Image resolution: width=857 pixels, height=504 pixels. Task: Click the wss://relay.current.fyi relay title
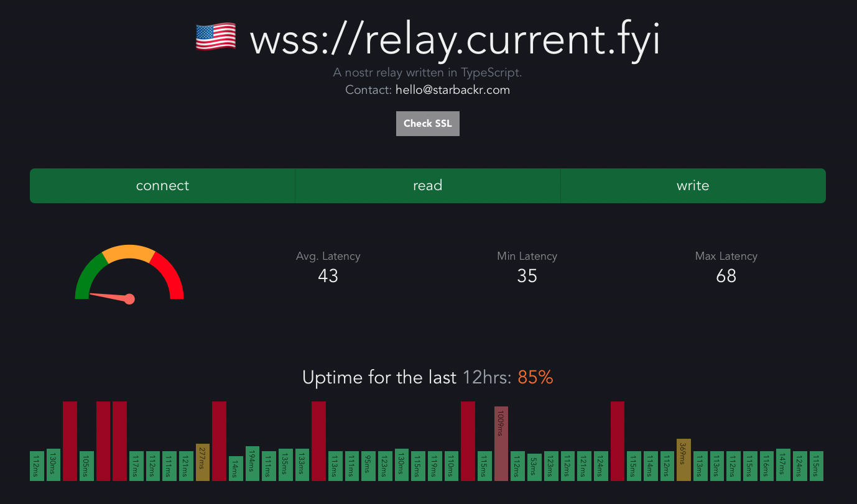pyautogui.click(x=454, y=40)
